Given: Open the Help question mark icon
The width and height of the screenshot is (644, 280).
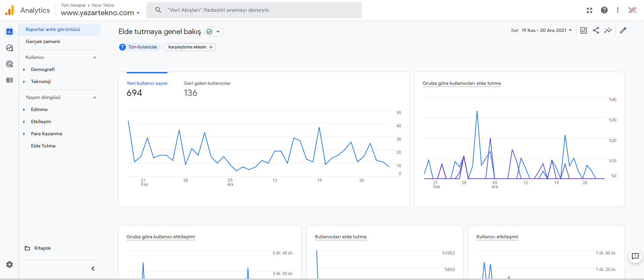Looking at the screenshot, I should click(604, 10).
